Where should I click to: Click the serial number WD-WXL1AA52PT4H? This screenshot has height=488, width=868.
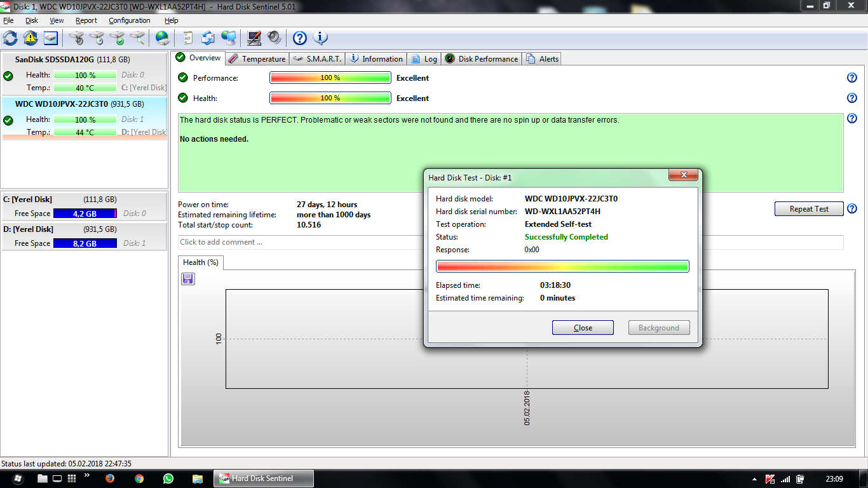tap(562, 212)
